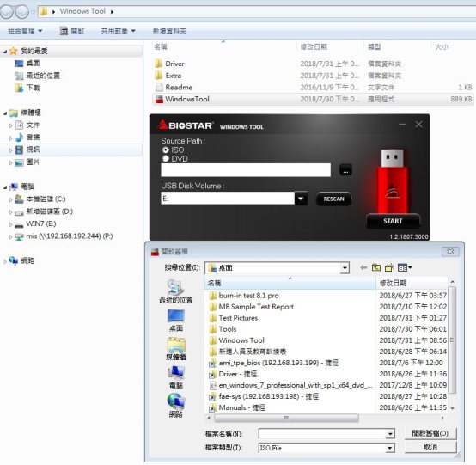Select the 圖片 library icon
Screen dimensions: 476x465
[19, 162]
